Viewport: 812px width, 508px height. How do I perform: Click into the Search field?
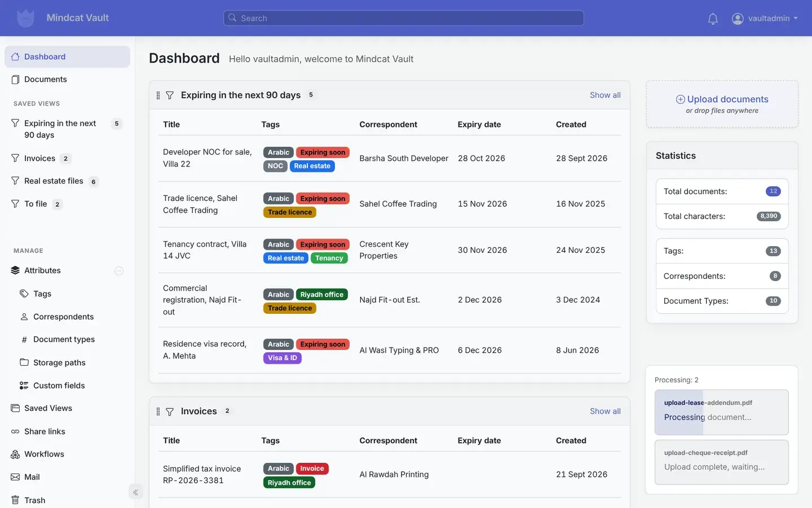pos(404,18)
